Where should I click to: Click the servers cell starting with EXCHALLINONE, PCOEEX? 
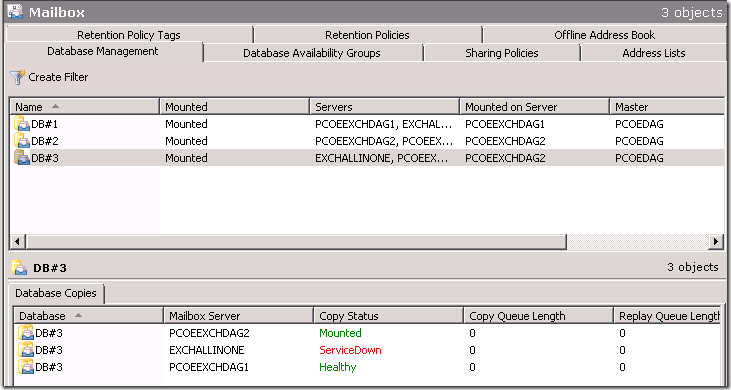pos(382,158)
